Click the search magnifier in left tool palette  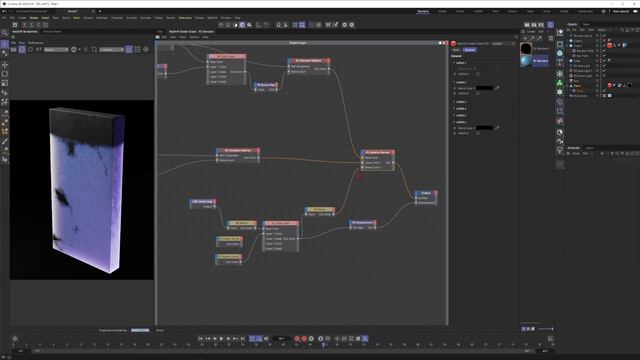[x=4, y=33]
